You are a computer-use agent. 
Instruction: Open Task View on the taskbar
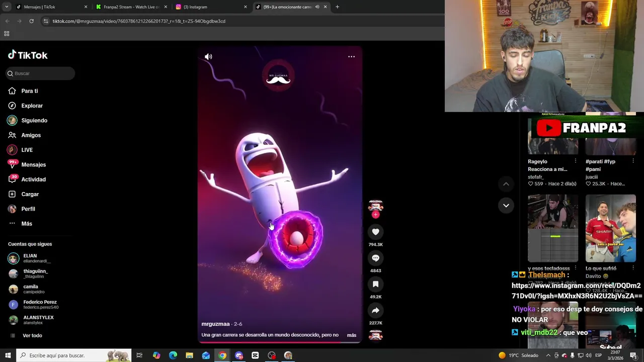coord(139,355)
